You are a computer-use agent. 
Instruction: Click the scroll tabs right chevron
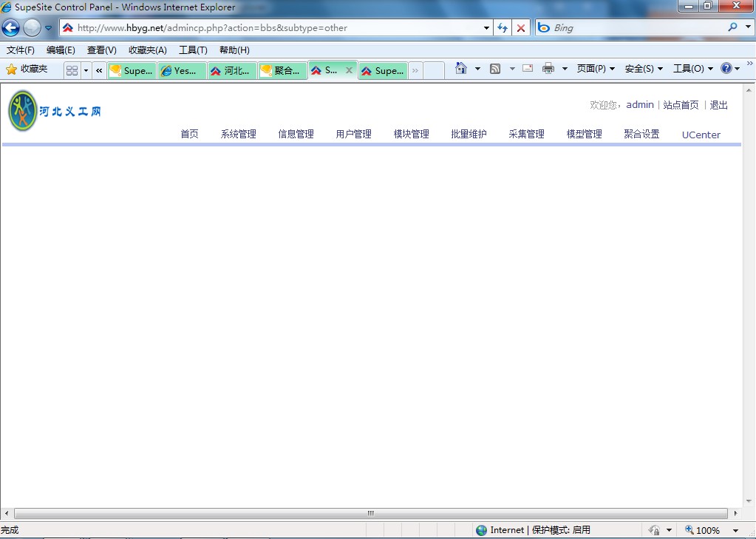pyautogui.click(x=415, y=70)
